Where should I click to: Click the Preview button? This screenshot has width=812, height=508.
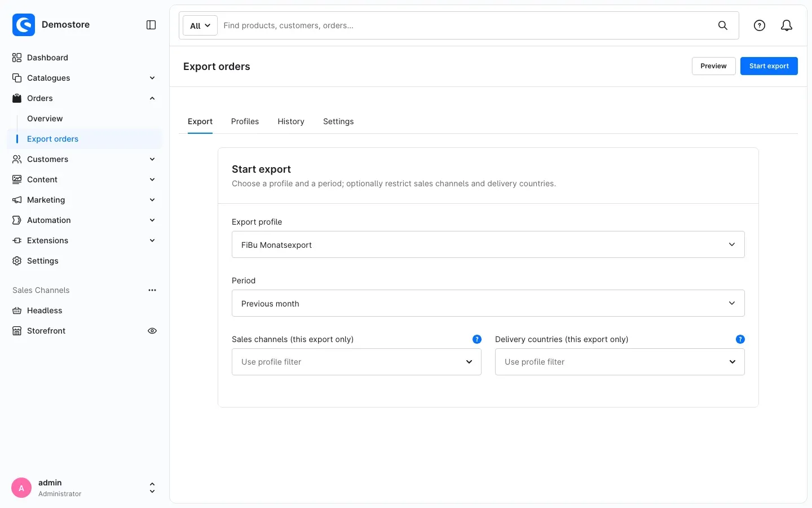coord(714,66)
